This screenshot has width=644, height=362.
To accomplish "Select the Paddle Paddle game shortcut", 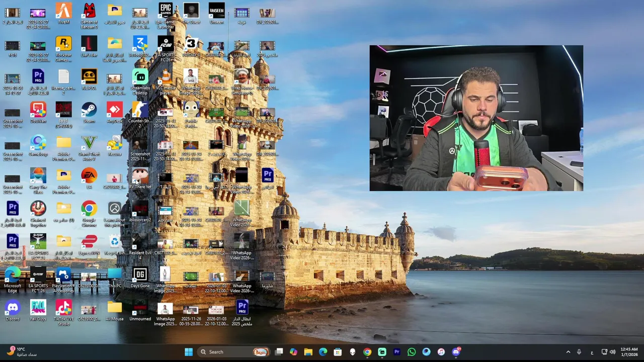I will (x=191, y=115).
